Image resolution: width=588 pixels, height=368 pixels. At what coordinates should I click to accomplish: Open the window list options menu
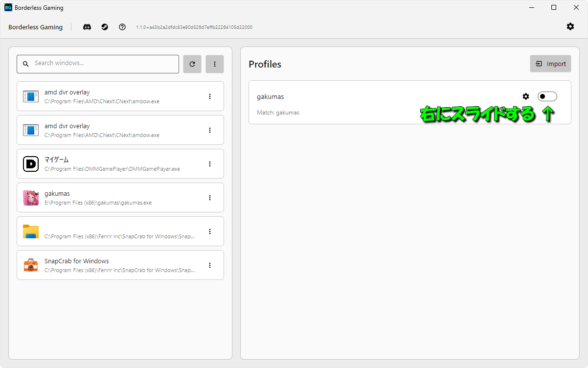(215, 64)
